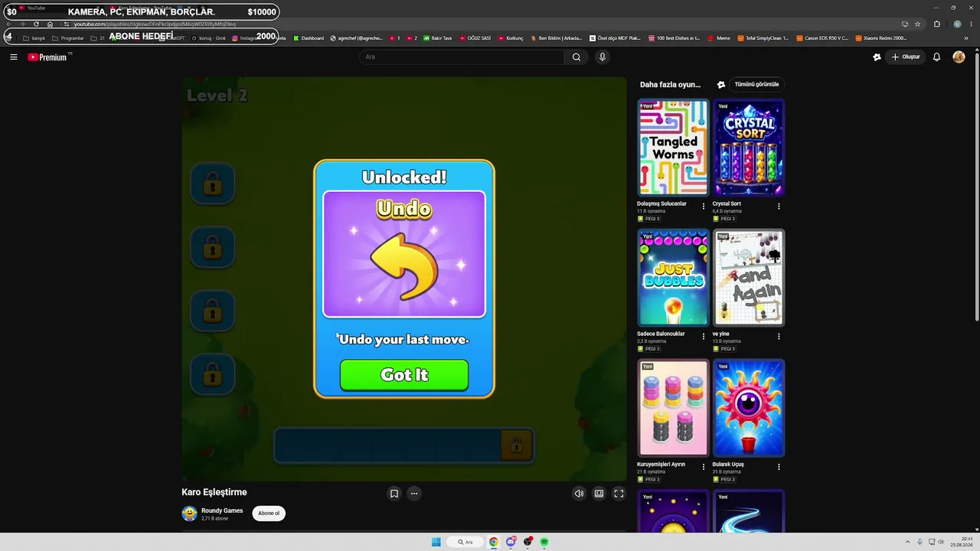The height and width of the screenshot is (551, 980).
Task: Open the Programlar bookmarks folder
Action: pos(68,37)
